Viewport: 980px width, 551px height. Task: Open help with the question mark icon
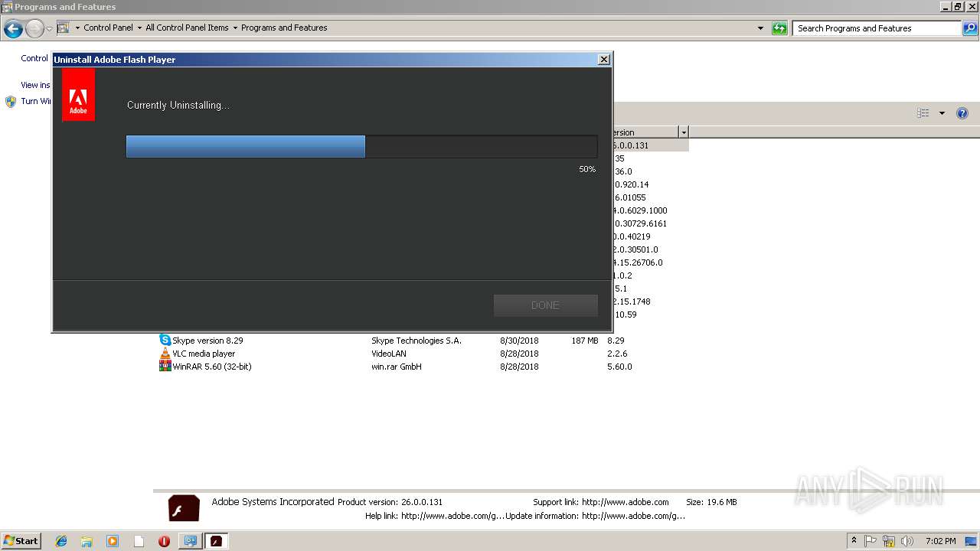coord(962,113)
